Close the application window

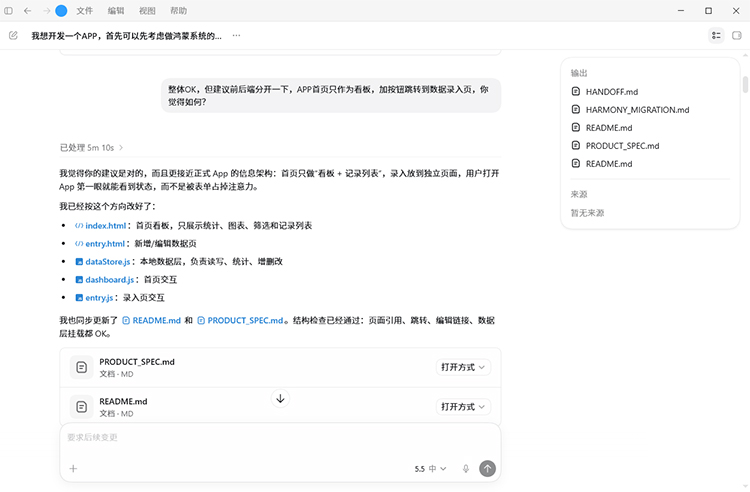(736, 11)
